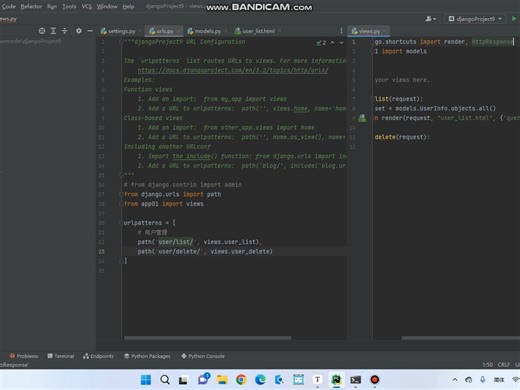Open the Terminal tool window
Viewport: 520px width, 390px height.
pyautogui.click(x=61, y=356)
